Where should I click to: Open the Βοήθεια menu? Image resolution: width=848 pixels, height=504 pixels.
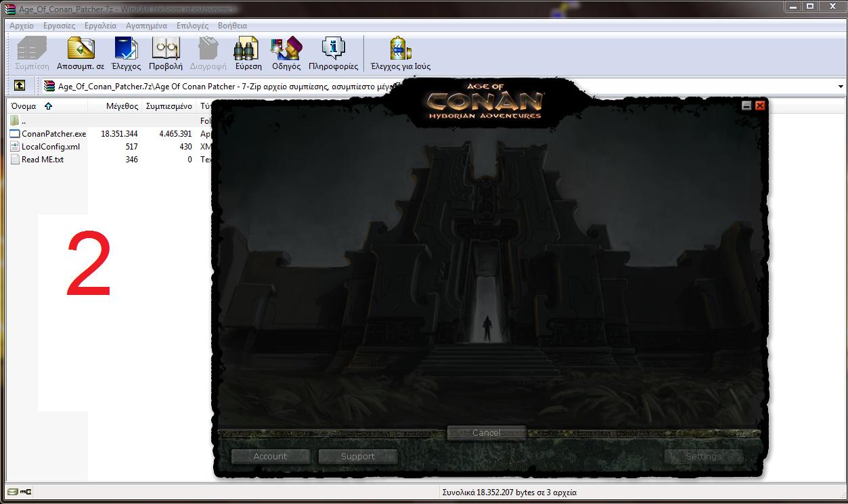pos(232,26)
